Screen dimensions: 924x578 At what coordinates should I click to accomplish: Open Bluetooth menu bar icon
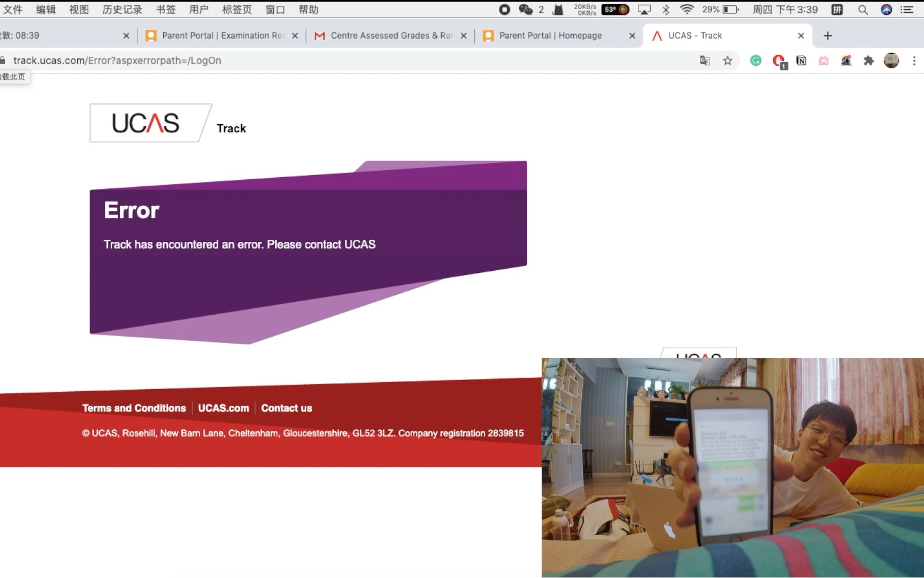666,10
